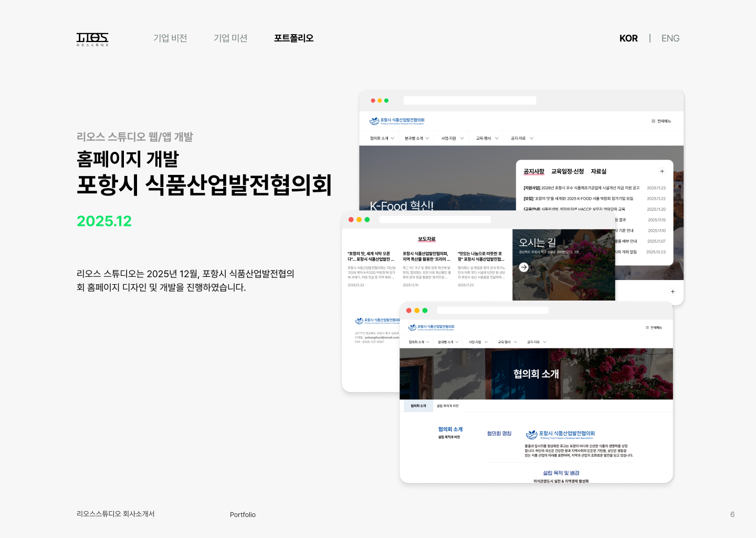Switch language to KOR
This screenshot has width=756, height=538.
(628, 38)
